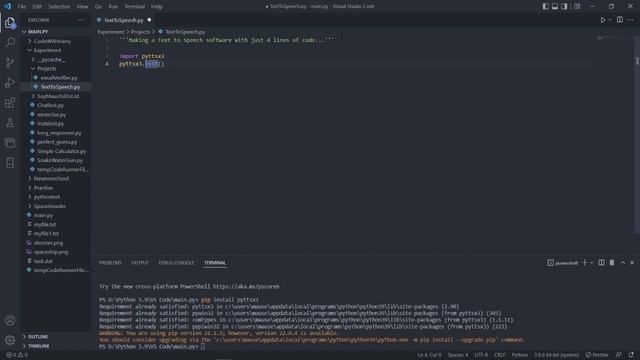Open the Search view in activity bar

10,42
